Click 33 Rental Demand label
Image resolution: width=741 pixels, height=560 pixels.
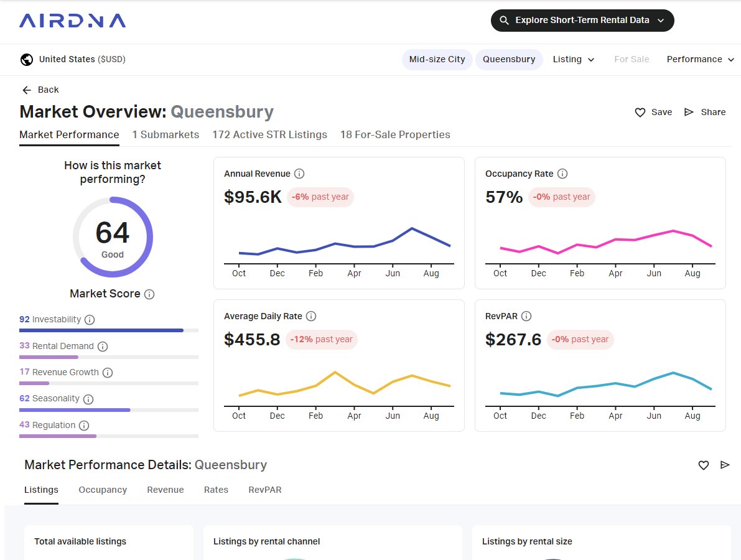(x=57, y=346)
